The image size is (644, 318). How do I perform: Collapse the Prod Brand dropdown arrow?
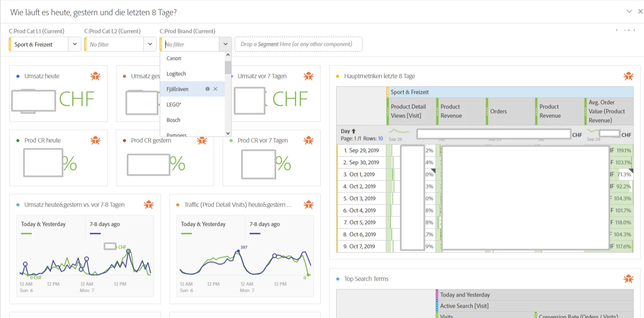click(225, 44)
